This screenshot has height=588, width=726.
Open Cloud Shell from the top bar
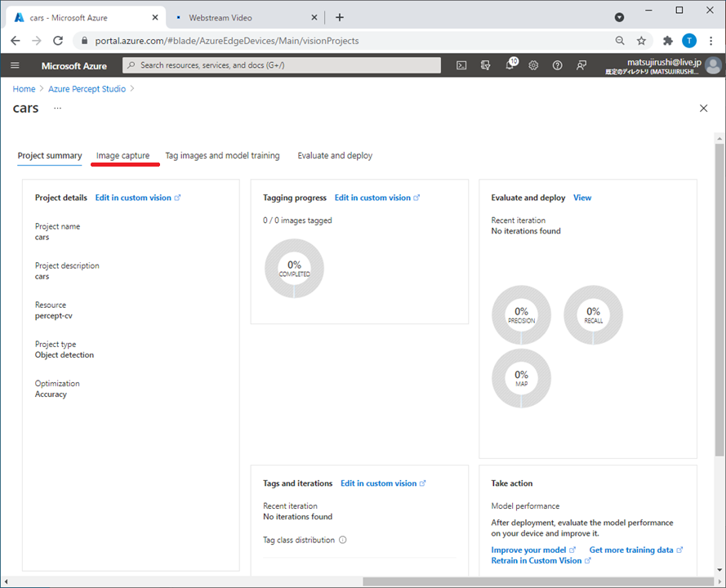[x=461, y=65]
